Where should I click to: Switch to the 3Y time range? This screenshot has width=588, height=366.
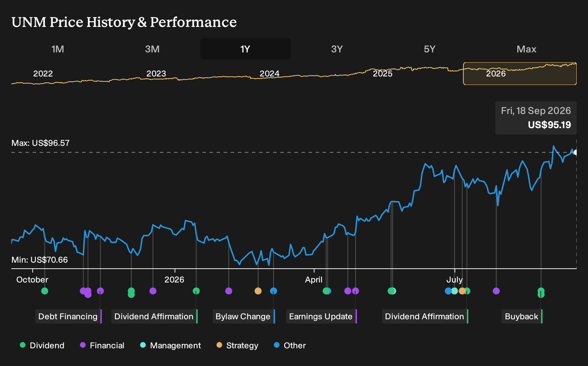pyautogui.click(x=337, y=49)
